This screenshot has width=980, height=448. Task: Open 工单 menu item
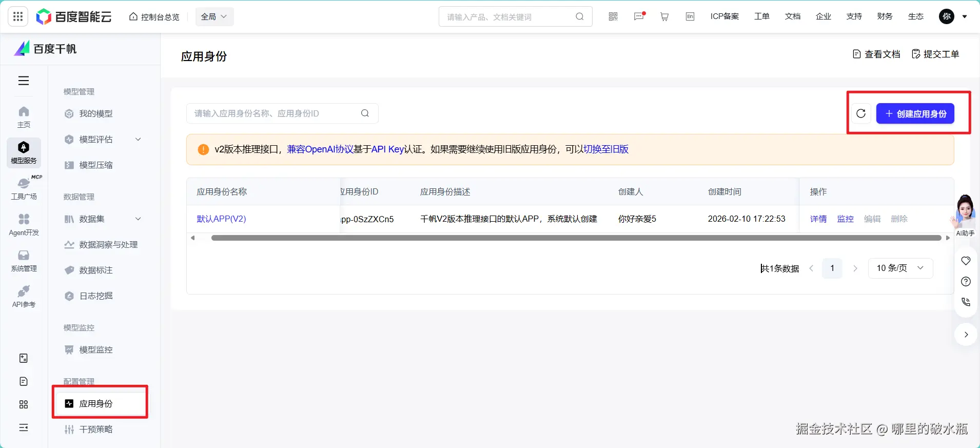click(762, 16)
